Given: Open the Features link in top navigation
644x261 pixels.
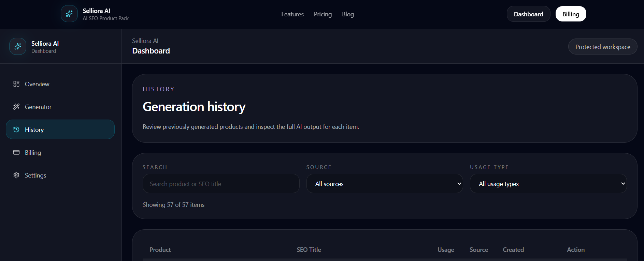Looking at the screenshot, I should point(292,14).
